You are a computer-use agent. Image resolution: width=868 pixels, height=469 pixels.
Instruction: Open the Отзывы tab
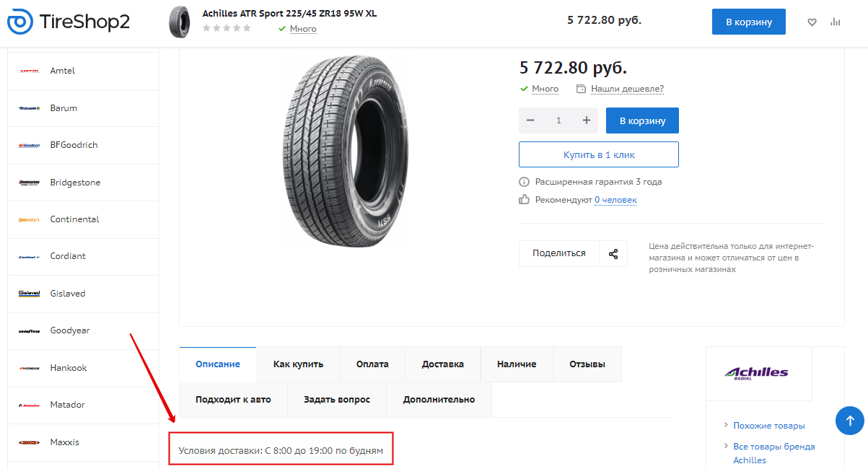(587, 364)
